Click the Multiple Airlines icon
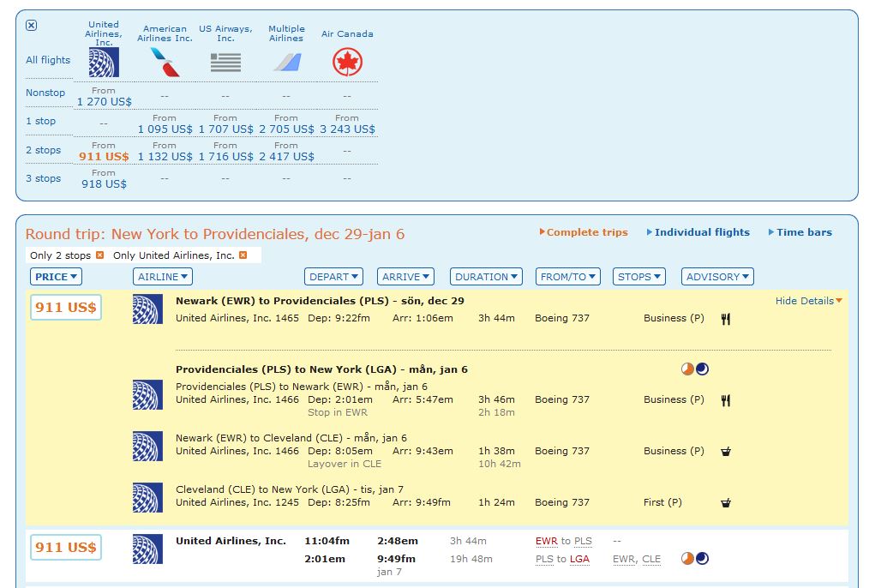869x588 pixels. pos(286,63)
